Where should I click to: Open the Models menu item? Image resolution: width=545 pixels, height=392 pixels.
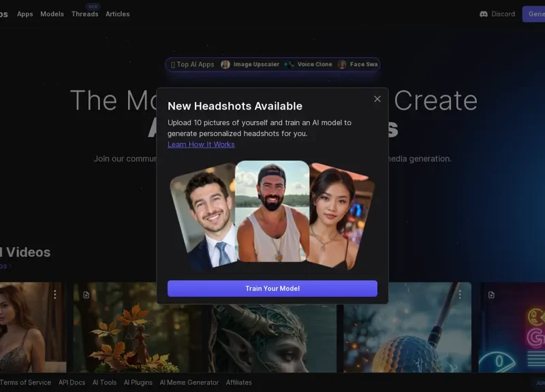(x=52, y=14)
